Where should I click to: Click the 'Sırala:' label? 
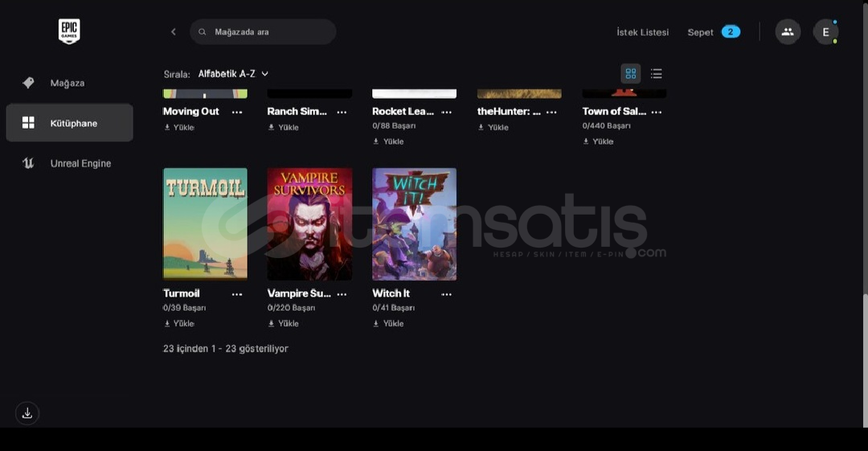click(177, 74)
